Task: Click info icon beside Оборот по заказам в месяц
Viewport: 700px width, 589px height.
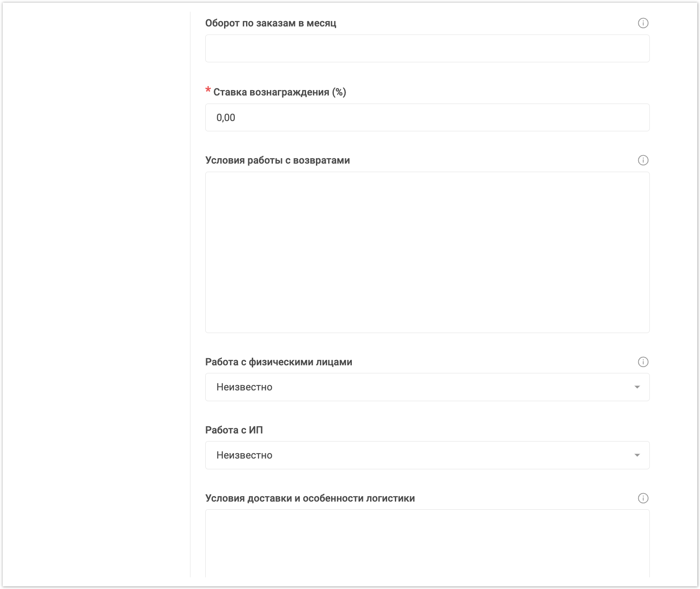Action: 643,23
